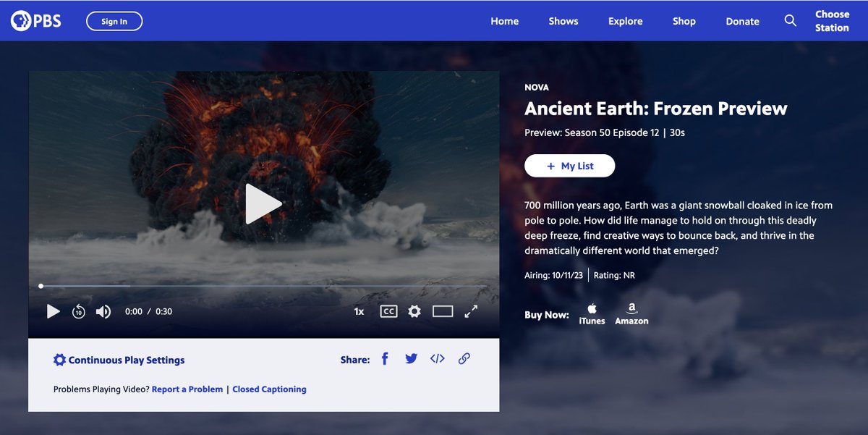Viewport: 868px width, 435px height.
Task: Open the Explore menu item
Action: pyautogui.click(x=626, y=21)
